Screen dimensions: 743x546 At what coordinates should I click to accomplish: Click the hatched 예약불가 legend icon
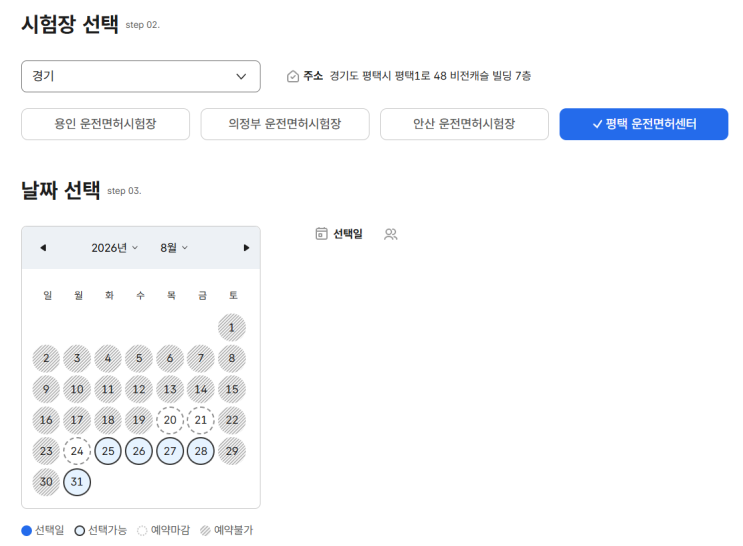click(205, 531)
